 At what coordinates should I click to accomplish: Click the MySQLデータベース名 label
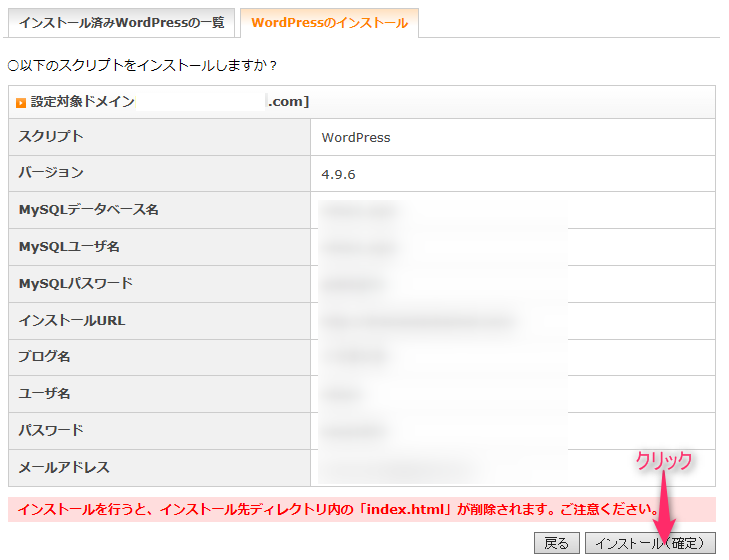click(88, 210)
